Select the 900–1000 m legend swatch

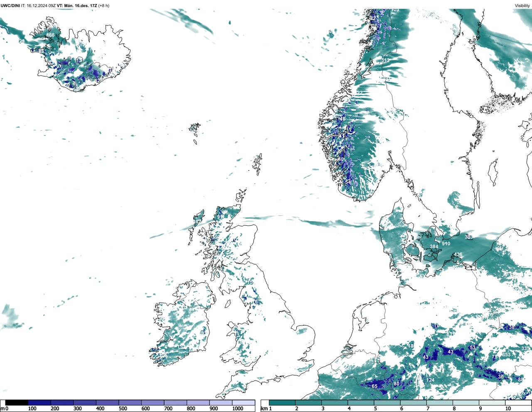coord(221,402)
